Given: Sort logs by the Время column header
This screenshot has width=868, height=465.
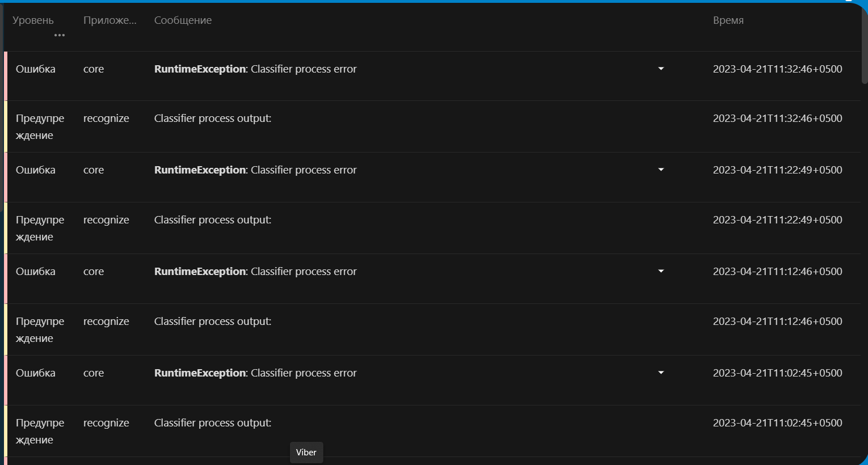Looking at the screenshot, I should 728,20.
